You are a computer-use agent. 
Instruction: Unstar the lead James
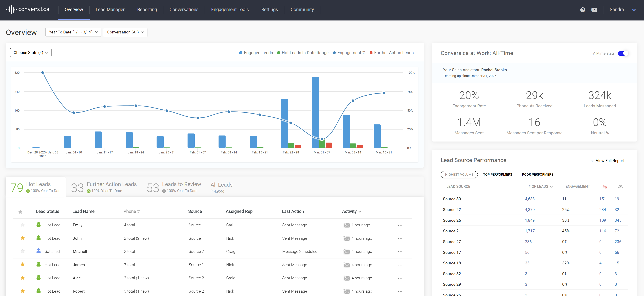(23, 265)
